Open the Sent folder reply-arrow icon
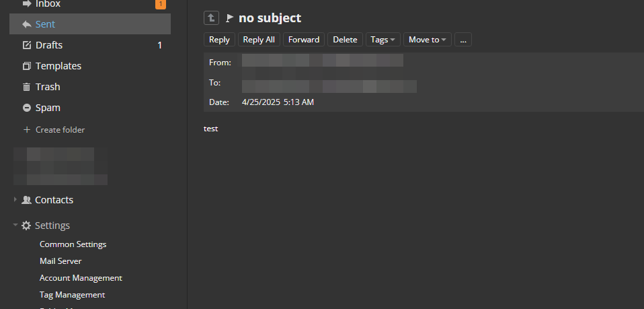The width and height of the screenshot is (644, 309). [27, 24]
